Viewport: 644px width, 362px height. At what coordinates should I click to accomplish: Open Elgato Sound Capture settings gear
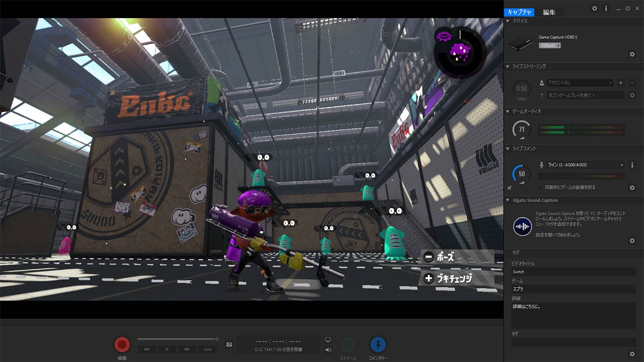click(x=632, y=241)
